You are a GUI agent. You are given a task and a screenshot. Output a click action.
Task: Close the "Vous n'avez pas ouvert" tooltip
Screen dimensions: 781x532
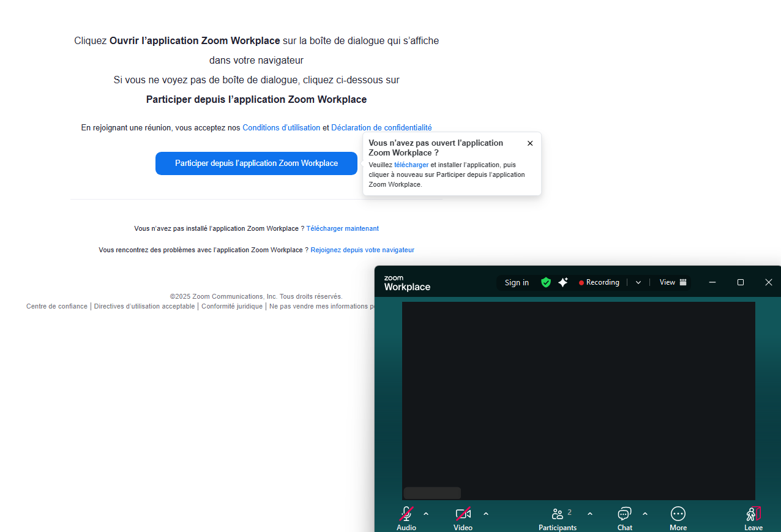pyautogui.click(x=530, y=143)
